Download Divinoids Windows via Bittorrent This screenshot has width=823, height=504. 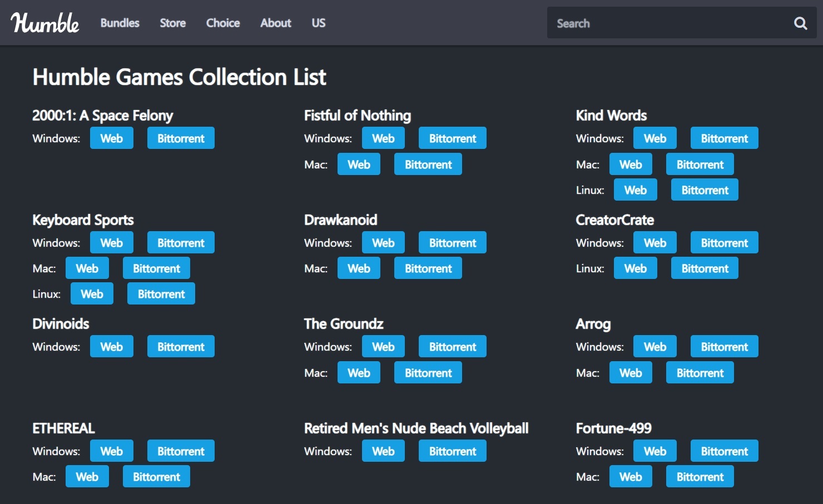181,347
